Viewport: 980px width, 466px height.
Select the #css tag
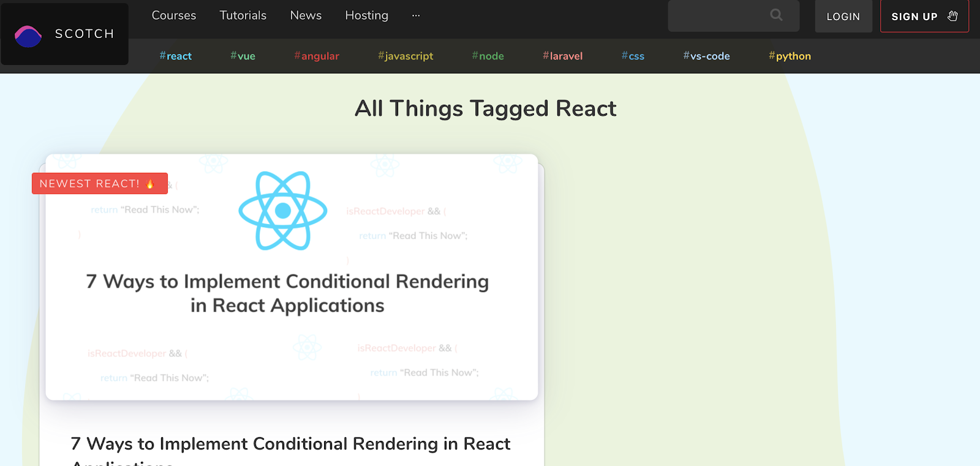pyautogui.click(x=633, y=56)
